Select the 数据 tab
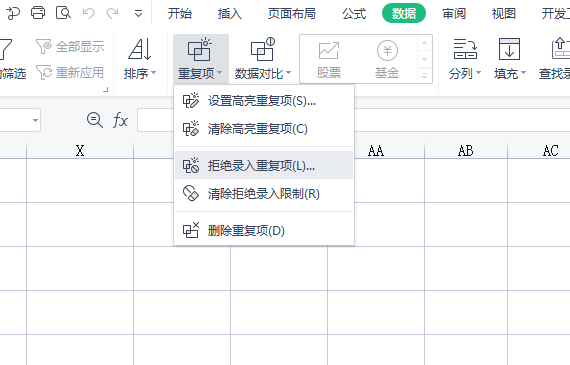The width and height of the screenshot is (570, 365). [404, 13]
